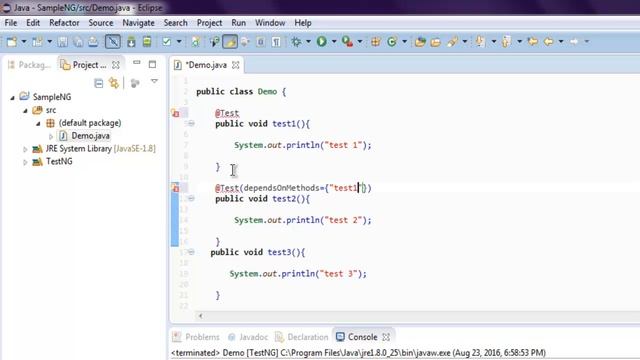Image resolution: width=640 pixels, height=360 pixels.
Task: Toggle Link with Editor in Project Explorer
Action: click(114, 83)
